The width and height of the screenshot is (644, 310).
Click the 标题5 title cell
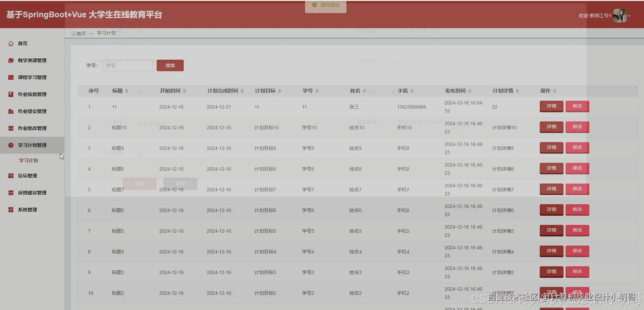point(118,231)
